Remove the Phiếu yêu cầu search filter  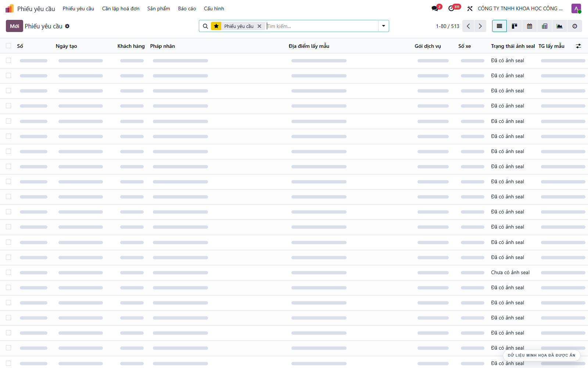(259, 26)
